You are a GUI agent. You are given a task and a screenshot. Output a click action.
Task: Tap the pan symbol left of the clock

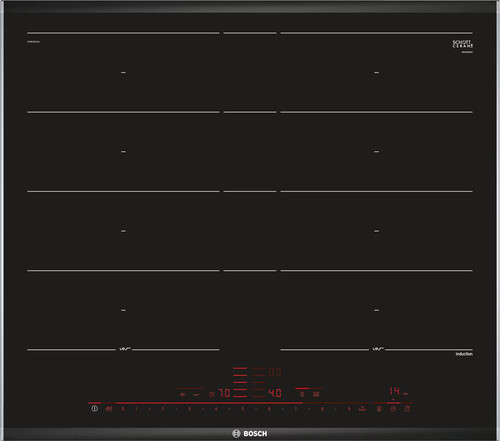(197, 395)
